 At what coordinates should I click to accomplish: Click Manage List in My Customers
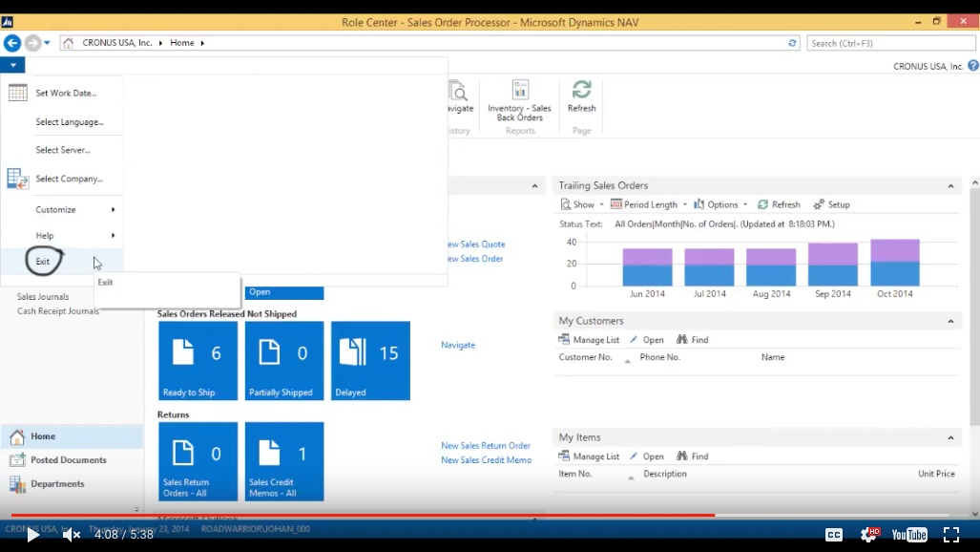tap(589, 340)
